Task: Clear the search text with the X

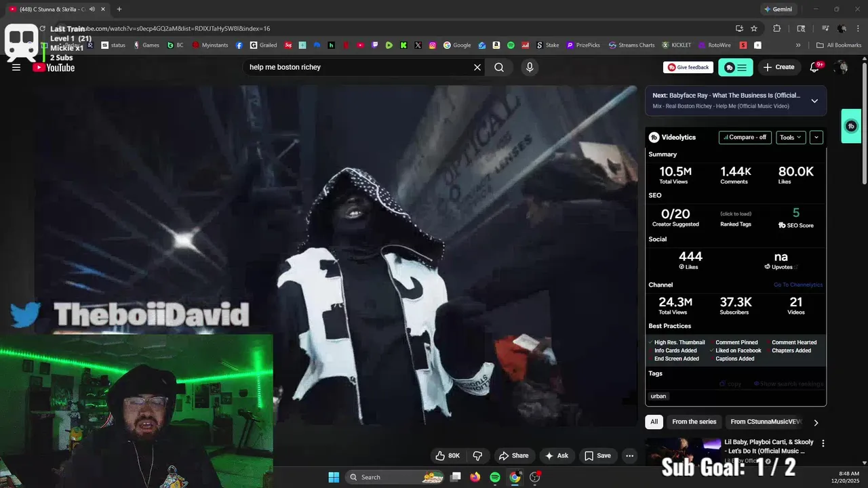Action: click(x=477, y=67)
